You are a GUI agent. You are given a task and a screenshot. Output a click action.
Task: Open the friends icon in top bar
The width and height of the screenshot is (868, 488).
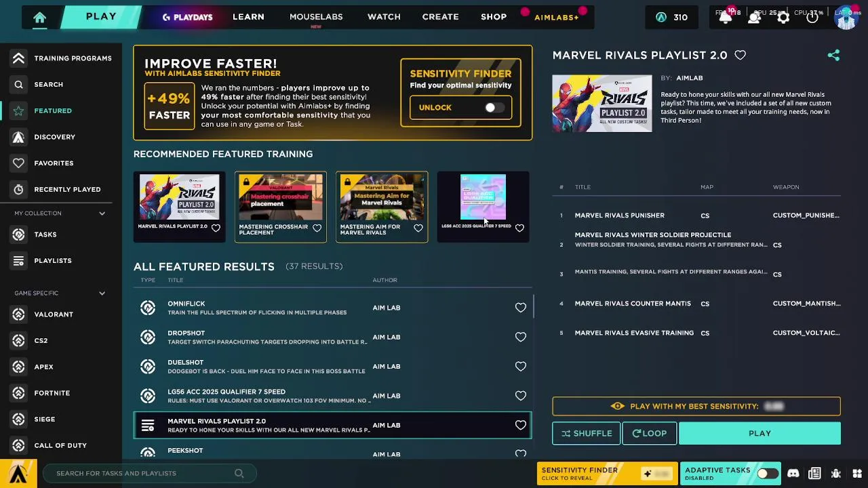pyautogui.click(x=754, y=18)
